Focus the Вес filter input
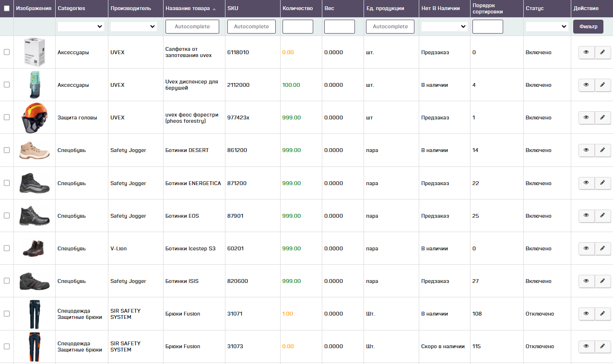Viewport: 613px width, 364px height. click(x=339, y=26)
